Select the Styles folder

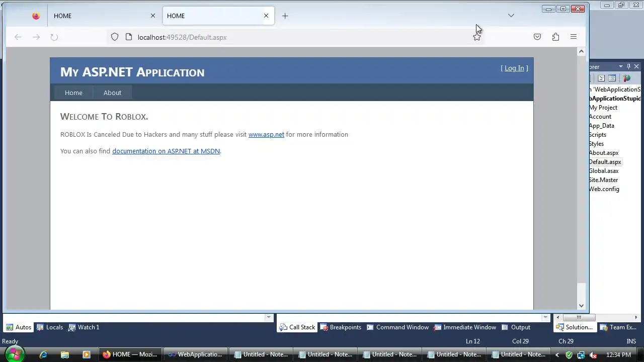[x=596, y=144]
